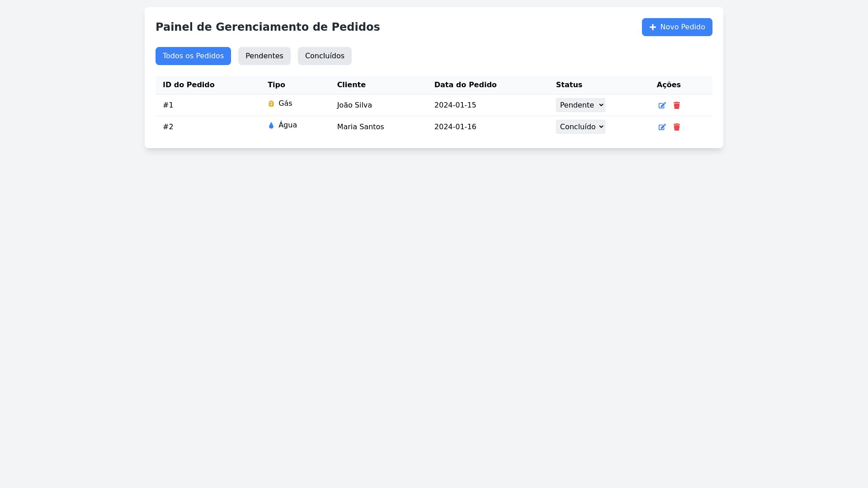Click edit icon for order #1
The width and height of the screenshot is (868, 488).
662,105
